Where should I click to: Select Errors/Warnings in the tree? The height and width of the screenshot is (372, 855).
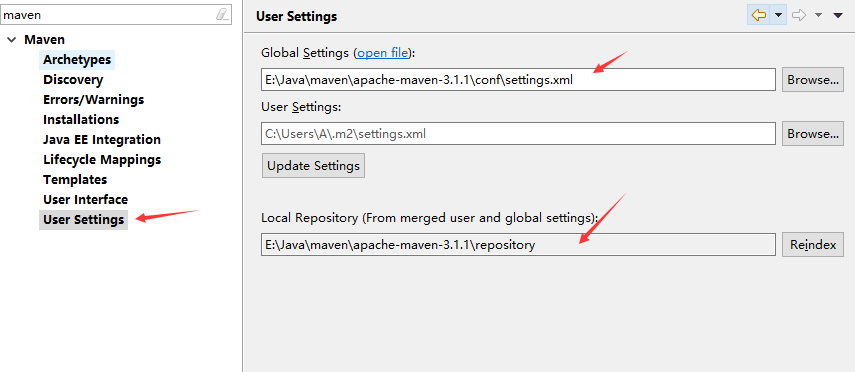tap(93, 99)
